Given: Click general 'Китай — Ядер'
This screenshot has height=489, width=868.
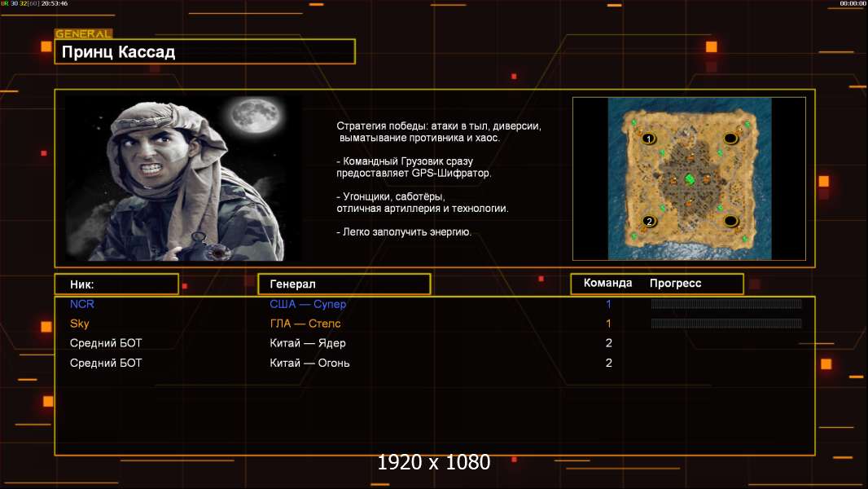Looking at the screenshot, I should 308,343.
